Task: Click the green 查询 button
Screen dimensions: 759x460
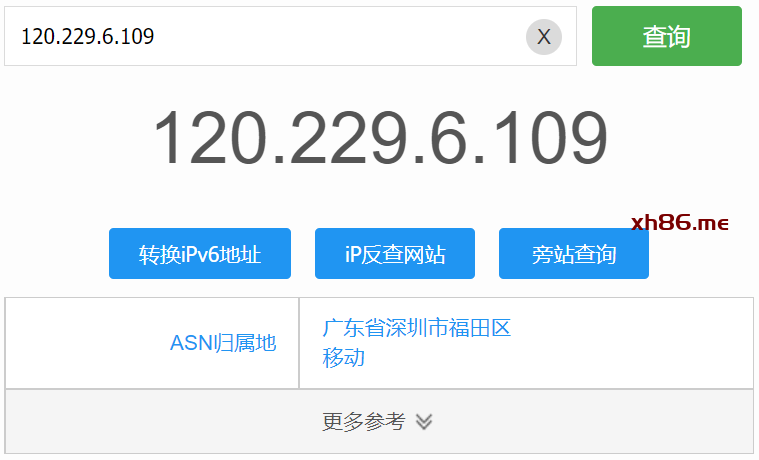Action: [666, 37]
